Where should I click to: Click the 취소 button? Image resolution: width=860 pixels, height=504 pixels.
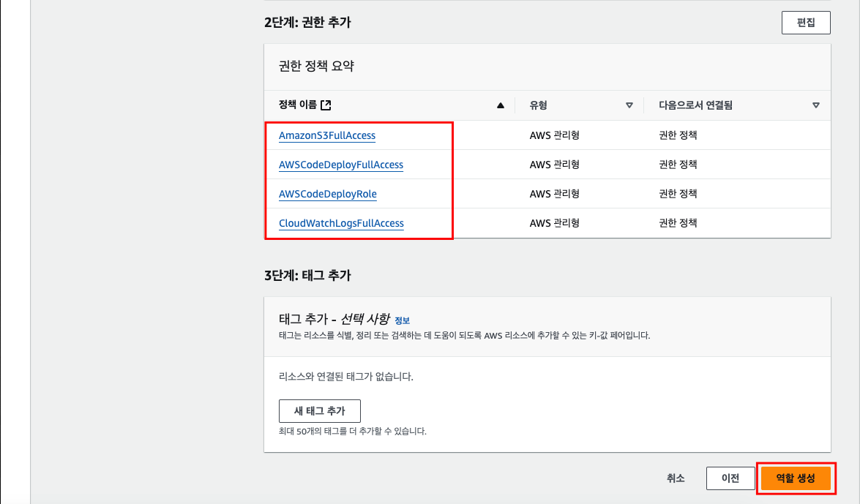(675, 478)
